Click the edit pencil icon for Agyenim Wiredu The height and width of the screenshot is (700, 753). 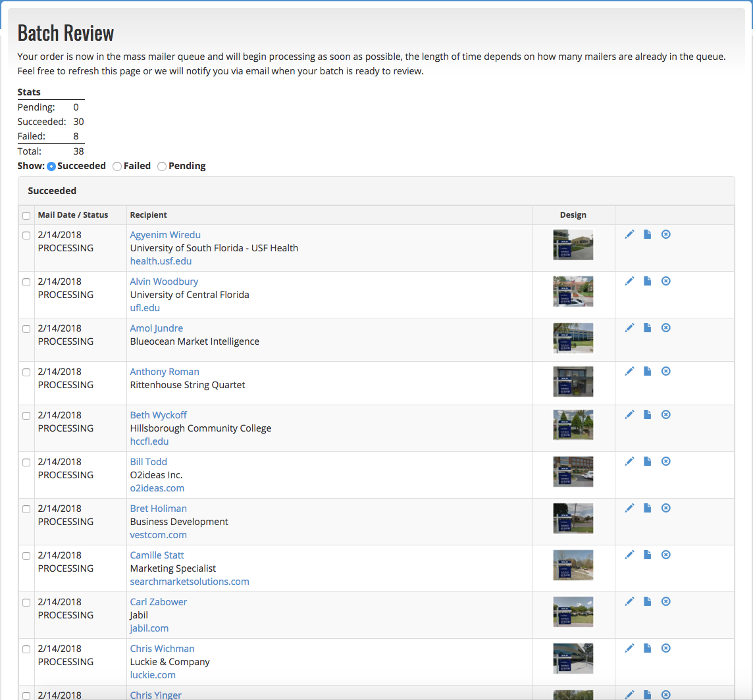(x=629, y=234)
